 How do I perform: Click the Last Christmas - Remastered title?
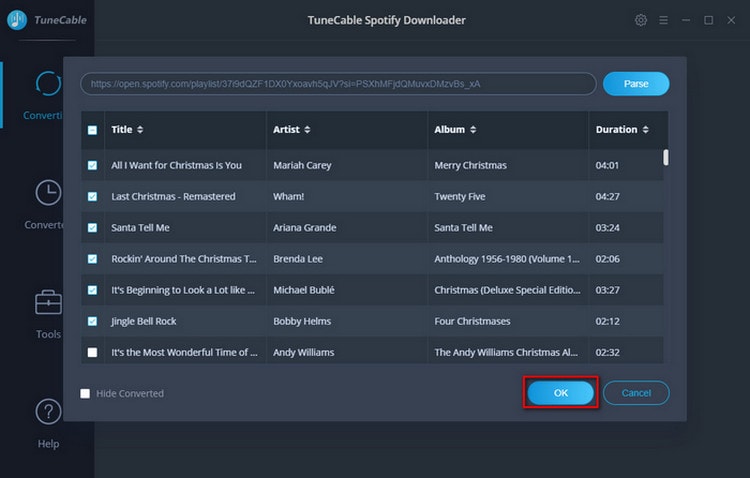point(173,196)
